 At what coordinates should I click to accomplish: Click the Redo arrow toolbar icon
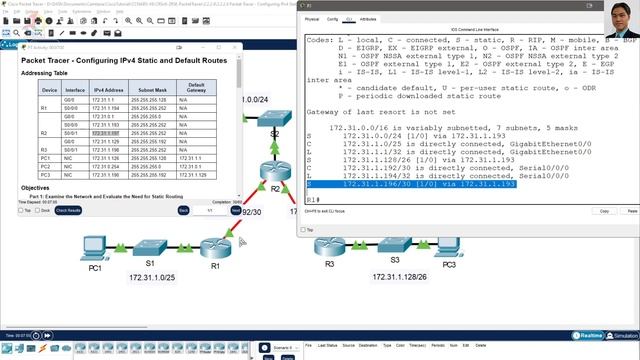point(116,21)
